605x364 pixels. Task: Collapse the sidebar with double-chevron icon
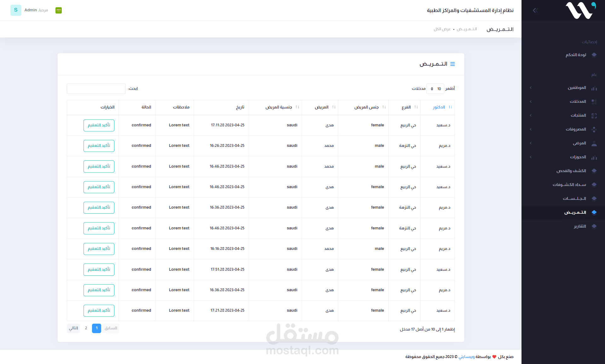point(535,10)
